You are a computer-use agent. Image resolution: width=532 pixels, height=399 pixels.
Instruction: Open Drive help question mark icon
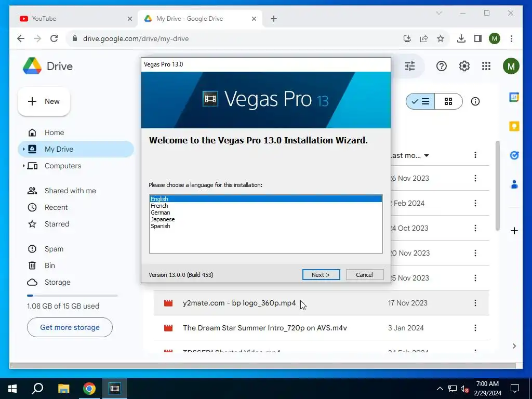coord(442,66)
